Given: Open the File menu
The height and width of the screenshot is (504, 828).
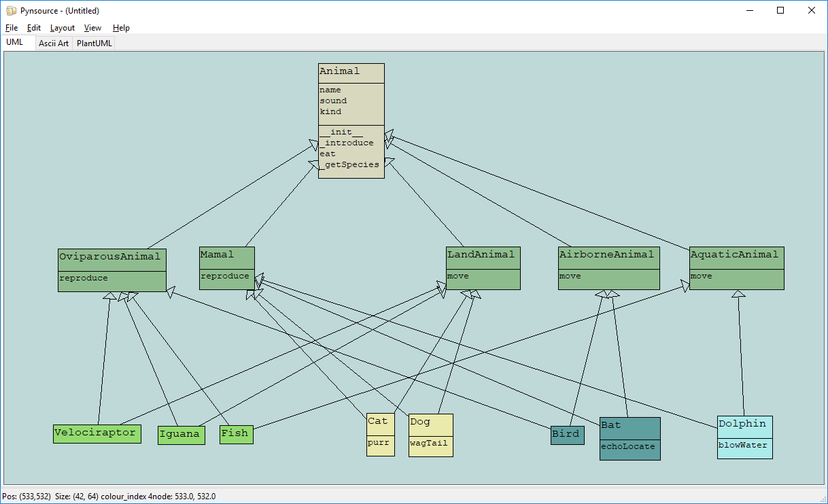Looking at the screenshot, I should pyautogui.click(x=12, y=28).
